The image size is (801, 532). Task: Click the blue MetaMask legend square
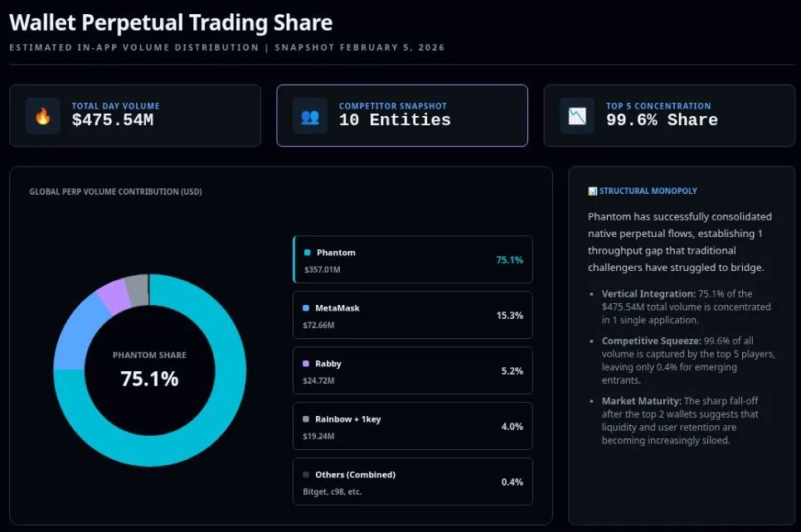(x=306, y=308)
